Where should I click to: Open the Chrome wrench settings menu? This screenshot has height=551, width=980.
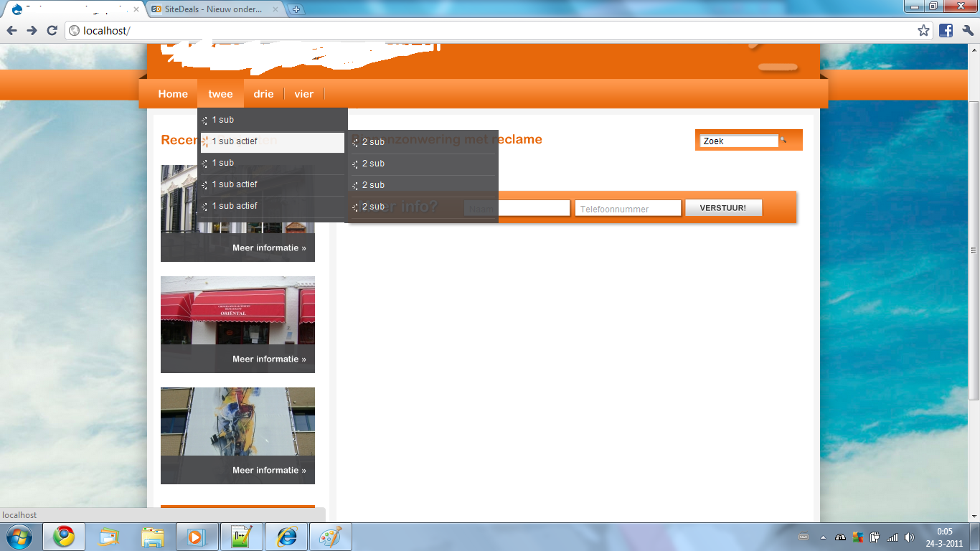point(968,30)
